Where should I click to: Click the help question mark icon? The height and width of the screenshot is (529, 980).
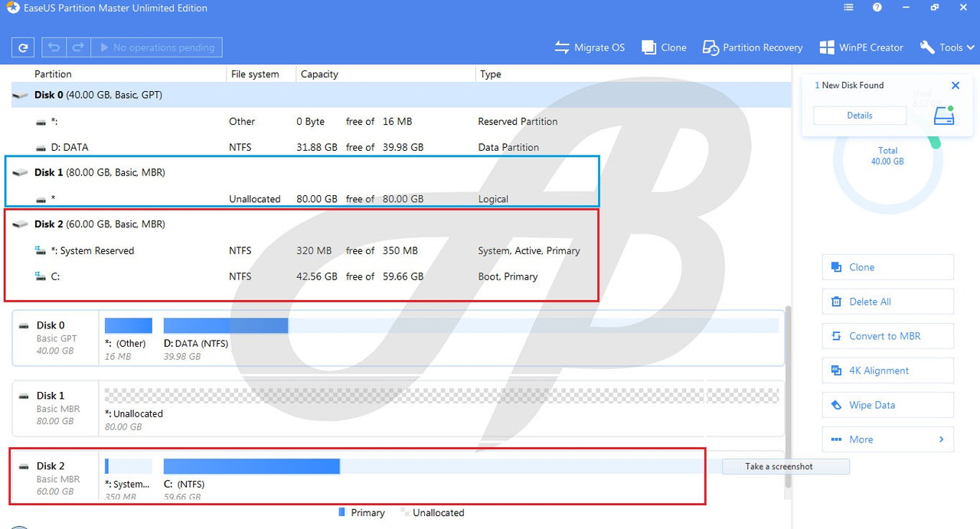pyautogui.click(x=877, y=8)
